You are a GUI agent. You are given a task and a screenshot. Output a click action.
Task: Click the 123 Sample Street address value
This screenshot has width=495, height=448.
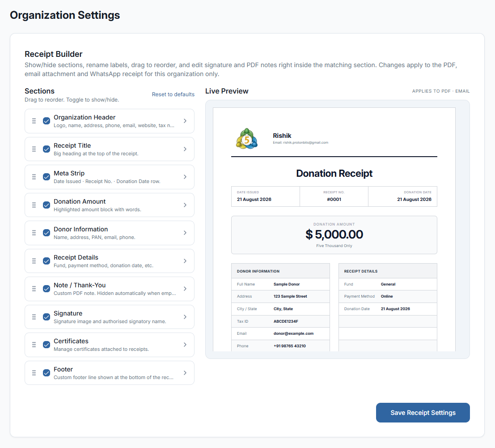pyautogui.click(x=290, y=296)
